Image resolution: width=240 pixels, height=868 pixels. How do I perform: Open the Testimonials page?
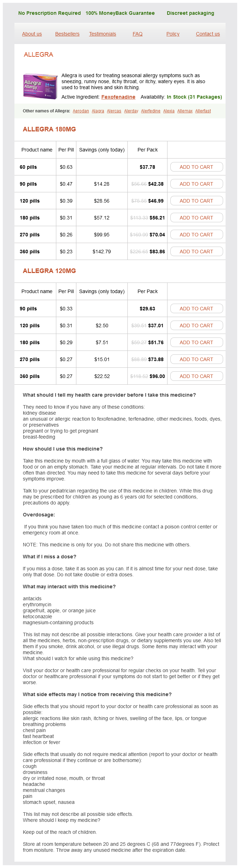click(x=102, y=34)
